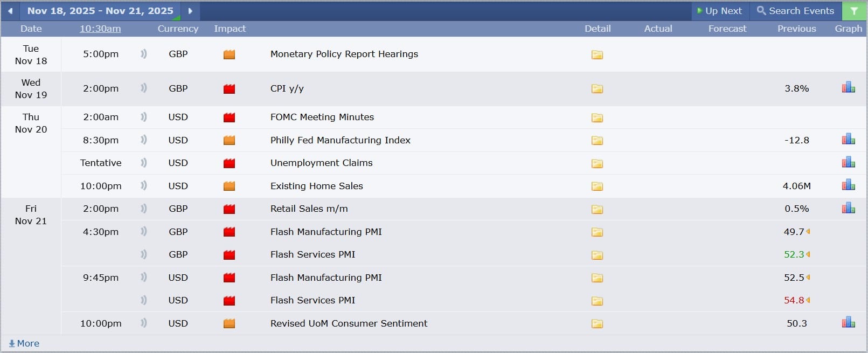Viewport: 868px width, 353px height.
Task: Expand the More events link
Action: point(24,343)
